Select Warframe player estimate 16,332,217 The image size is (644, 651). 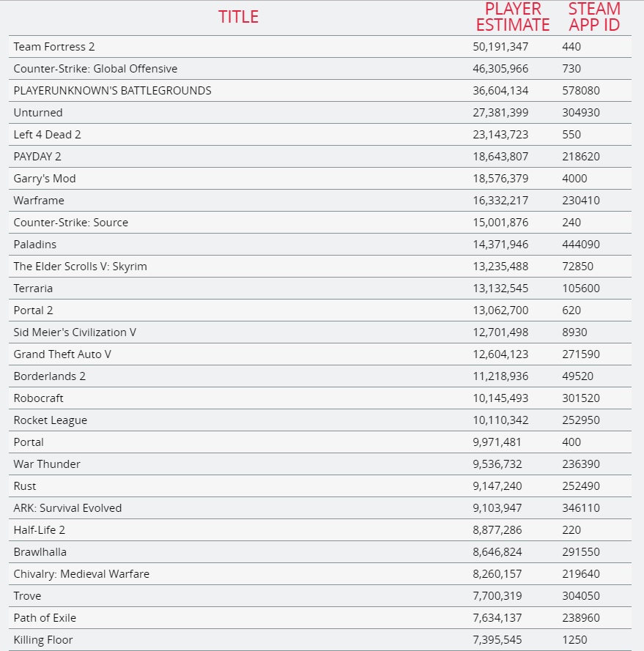pyautogui.click(x=500, y=201)
